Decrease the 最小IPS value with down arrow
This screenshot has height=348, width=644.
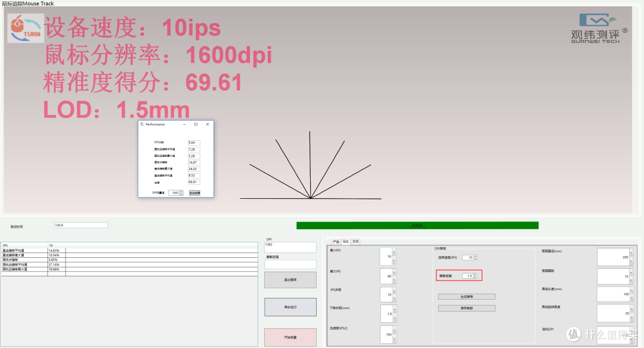tap(394, 261)
